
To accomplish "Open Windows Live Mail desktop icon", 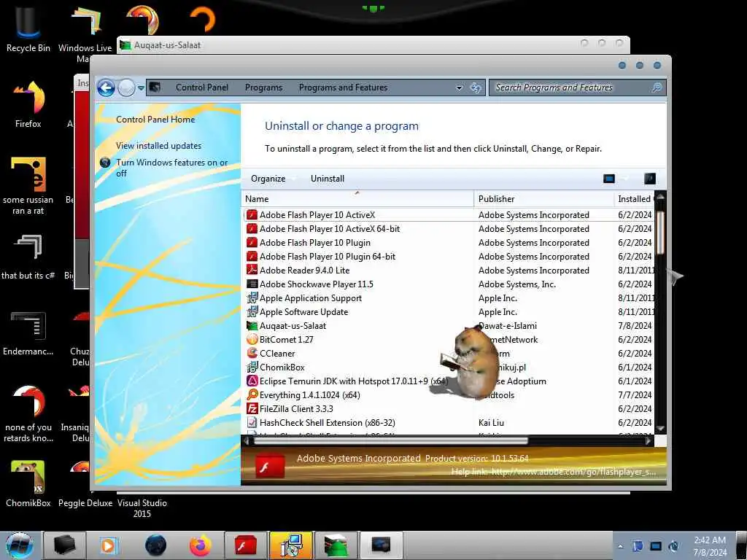I will point(85,32).
